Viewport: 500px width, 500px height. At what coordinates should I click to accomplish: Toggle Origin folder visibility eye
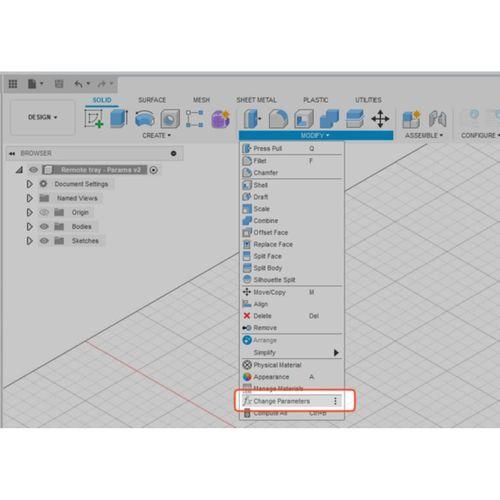pos(44,212)
